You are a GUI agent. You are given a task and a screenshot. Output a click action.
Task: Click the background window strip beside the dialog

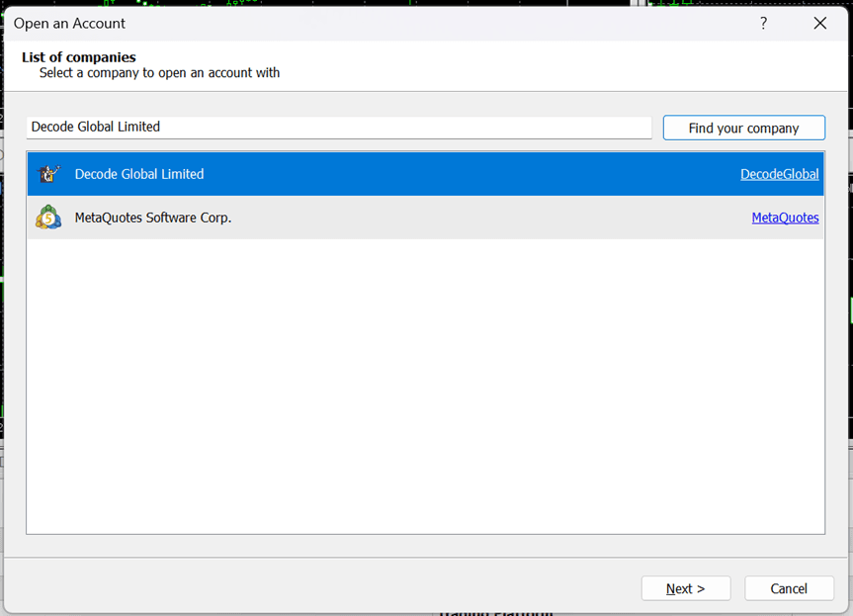850,297
